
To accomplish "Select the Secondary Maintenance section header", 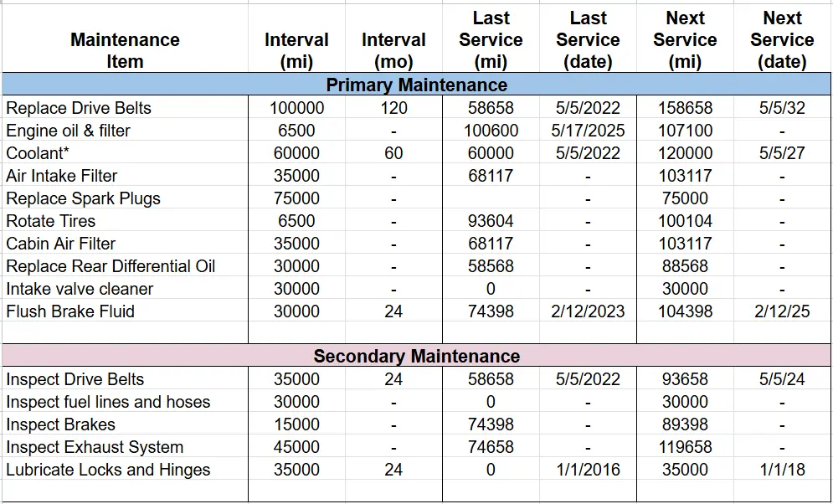I will pyautogui.click(x=416, y=356).
